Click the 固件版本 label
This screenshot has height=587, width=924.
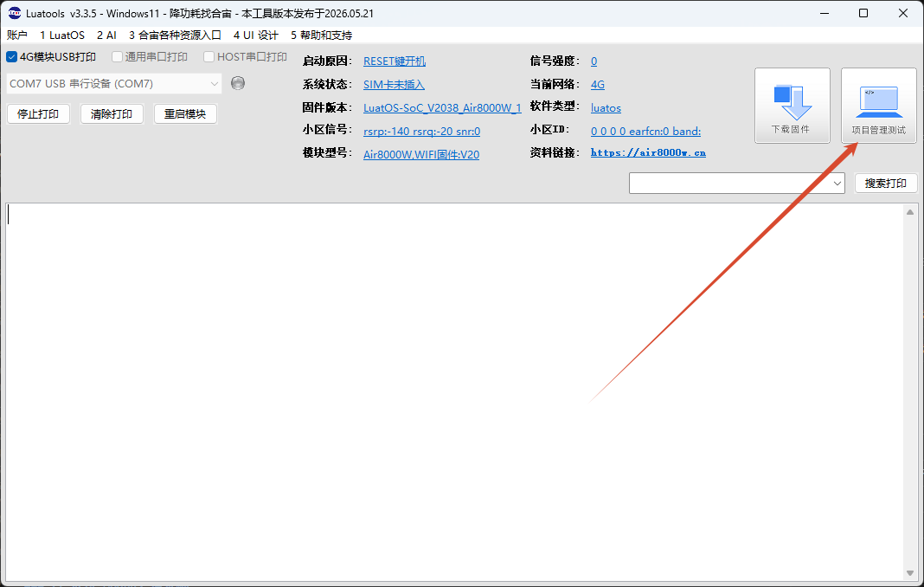pyautogui.click(x=327, y=107)
